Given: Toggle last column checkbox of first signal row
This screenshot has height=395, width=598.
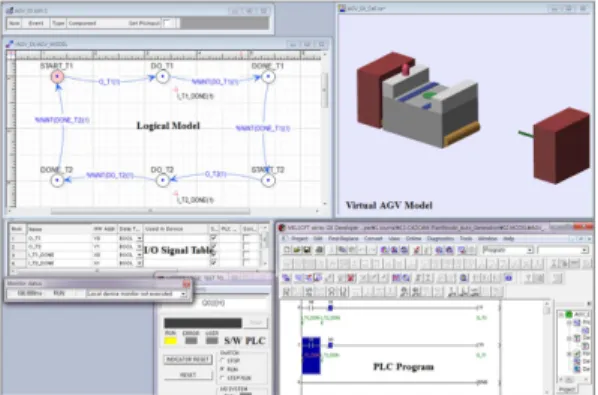Looking at the screenshot, I should point(246,238).
